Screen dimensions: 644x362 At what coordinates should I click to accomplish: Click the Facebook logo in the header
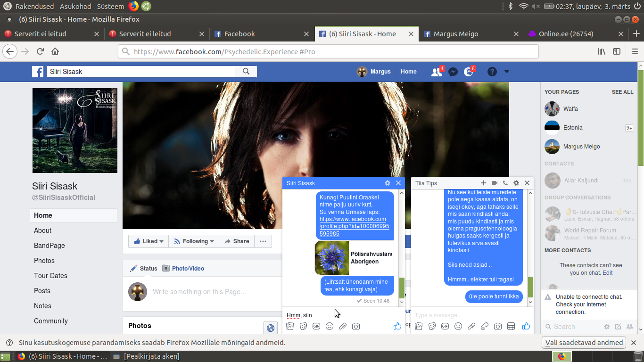pos(38,72)
